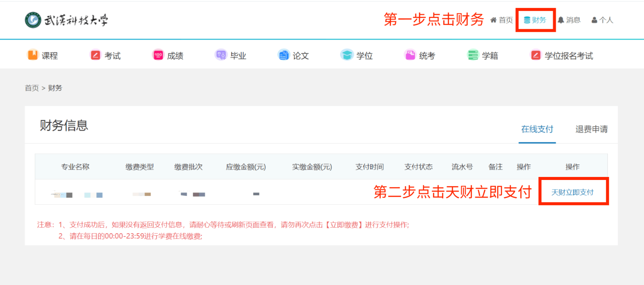Click the 天财立即支付 payment link

572,192
